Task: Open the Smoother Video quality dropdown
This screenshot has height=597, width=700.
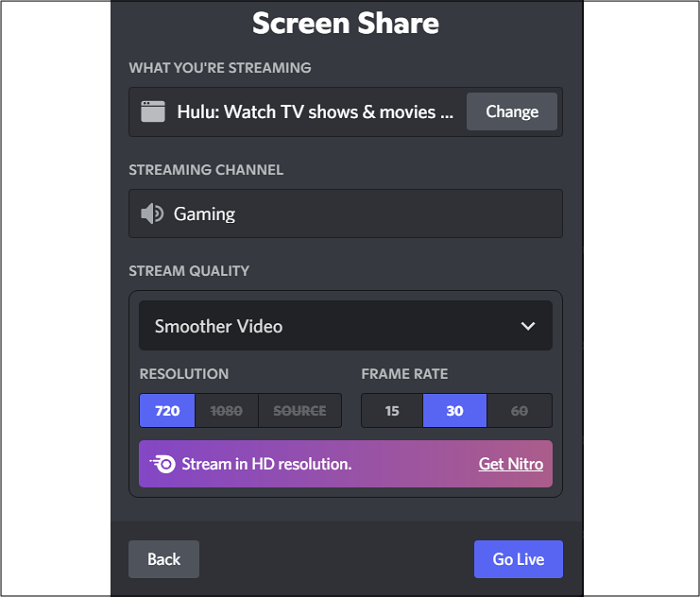Action: coord(346,326)
